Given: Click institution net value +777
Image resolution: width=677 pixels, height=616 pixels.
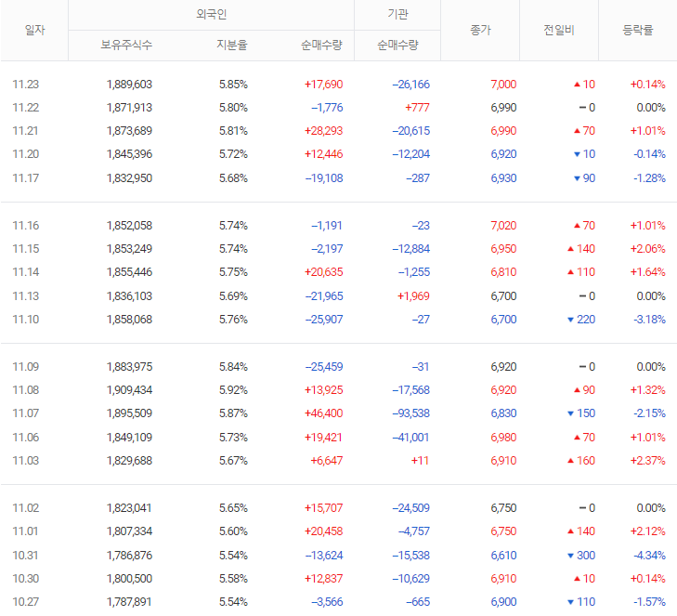Looking at the screenshot, I should pos(417,108).
